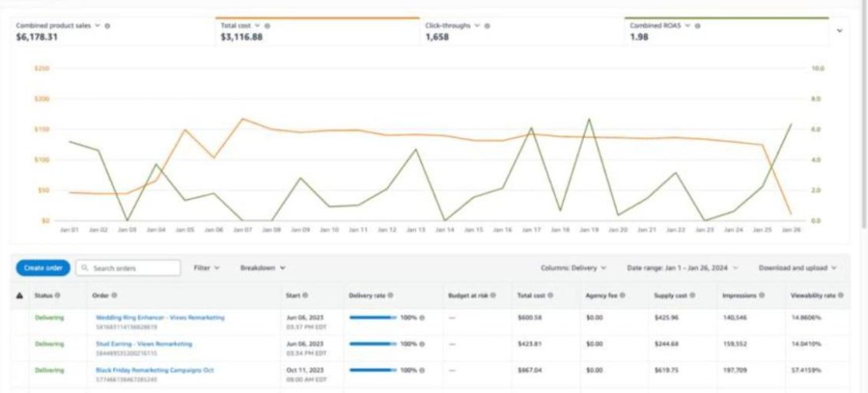Open Combined product sales metric dropdown
This screenshot has width=868, height=393.
(97, 26)
